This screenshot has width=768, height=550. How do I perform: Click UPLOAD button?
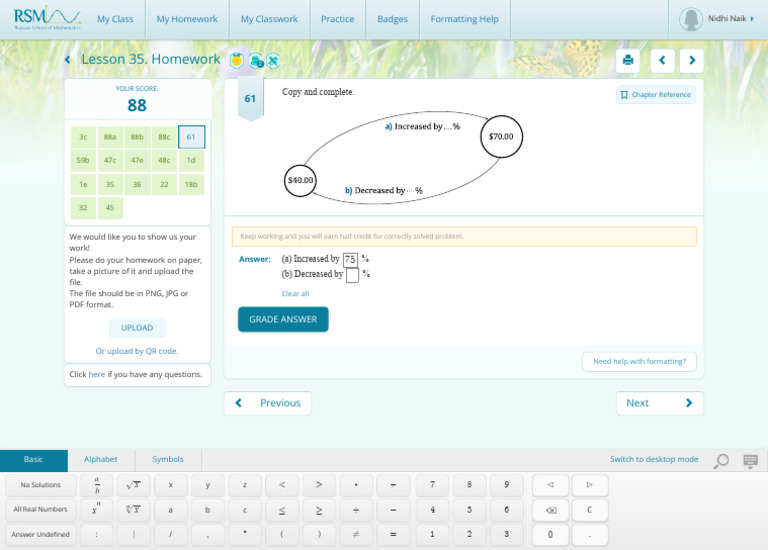137,328
